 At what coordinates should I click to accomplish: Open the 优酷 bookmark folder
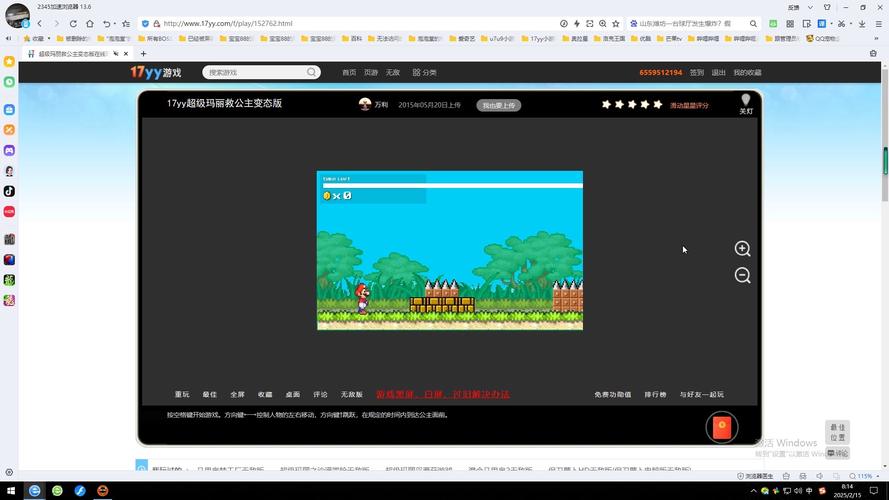click(641, 39)
